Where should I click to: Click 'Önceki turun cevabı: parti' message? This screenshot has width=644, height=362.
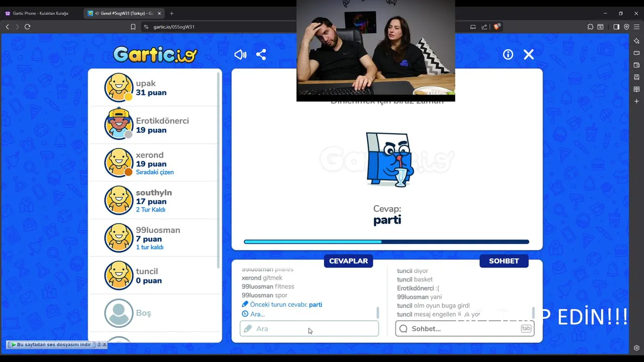282,305
